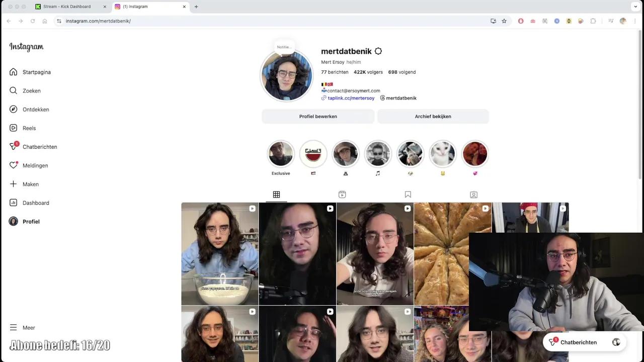Image resolution: width=644 pixels, height=362 pixels.
Task: Open the Dashboard in the sidebar
Action: (x=29, y=203)
